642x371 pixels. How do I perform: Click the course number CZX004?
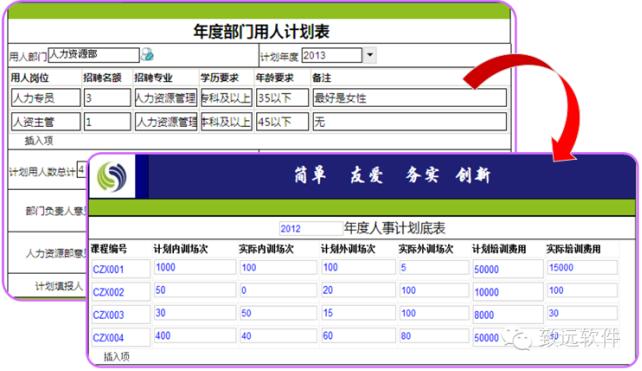(120, 338)
